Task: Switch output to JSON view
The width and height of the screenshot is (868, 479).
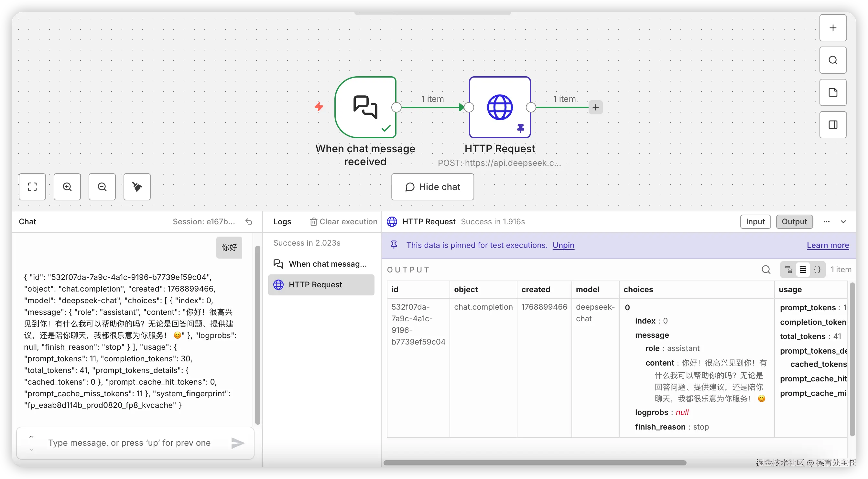Action: click(x=817, y=270)
